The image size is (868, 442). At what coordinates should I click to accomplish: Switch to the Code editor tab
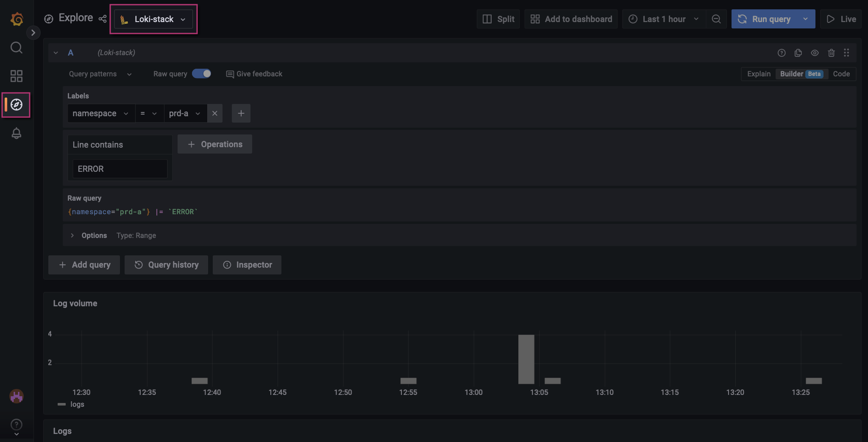coord(841,74)
